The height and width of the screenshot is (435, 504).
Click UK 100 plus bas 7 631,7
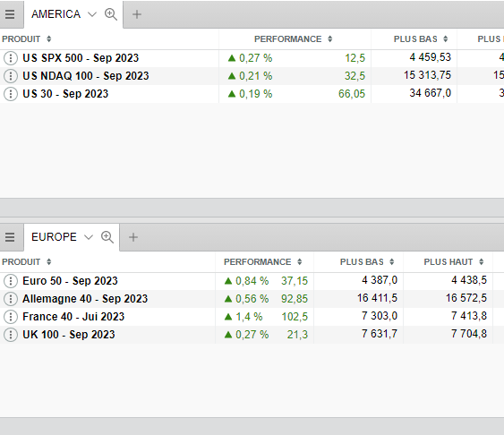pos(380,334)
